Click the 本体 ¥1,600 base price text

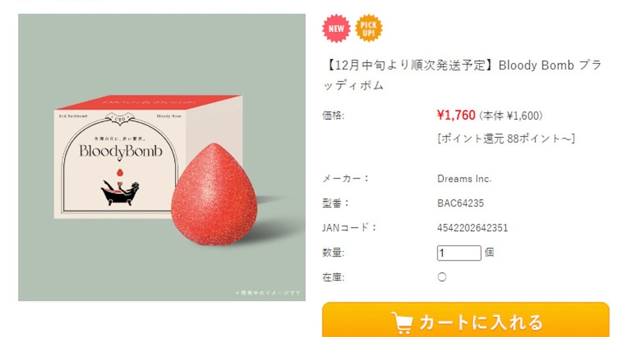coord(511,115)
